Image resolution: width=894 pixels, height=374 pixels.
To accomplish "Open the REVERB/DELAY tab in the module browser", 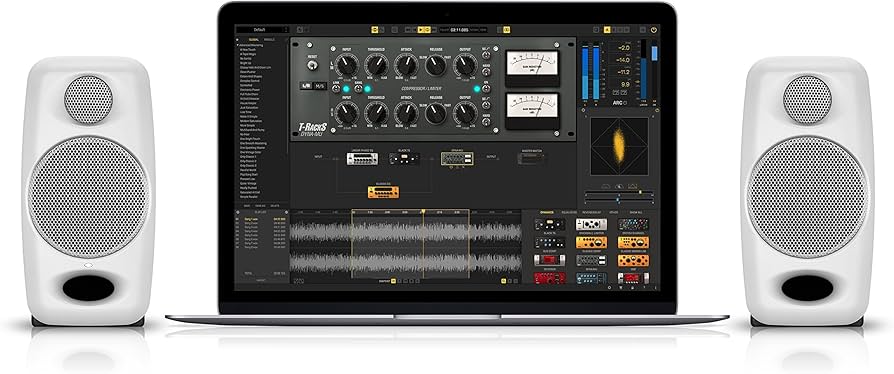I will coord(593,212).
